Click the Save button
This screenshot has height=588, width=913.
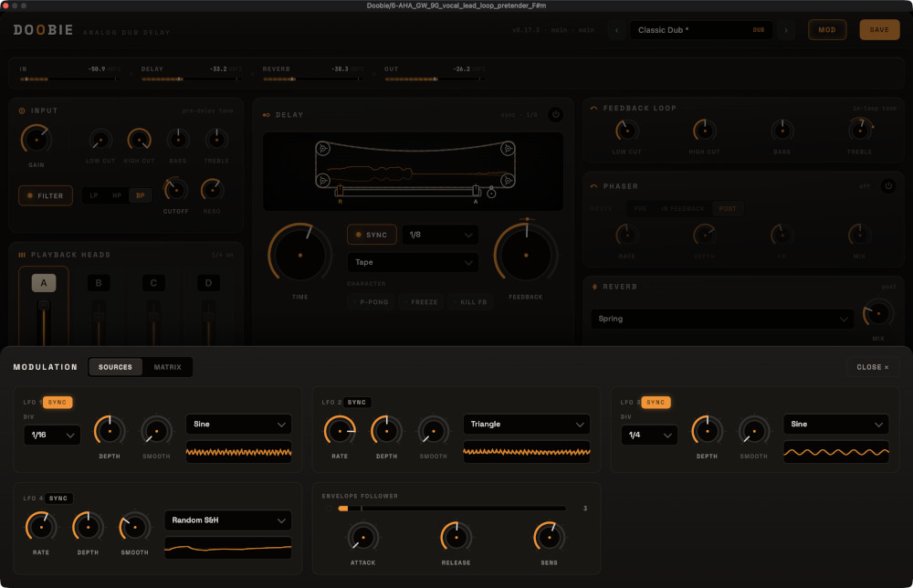879,30
